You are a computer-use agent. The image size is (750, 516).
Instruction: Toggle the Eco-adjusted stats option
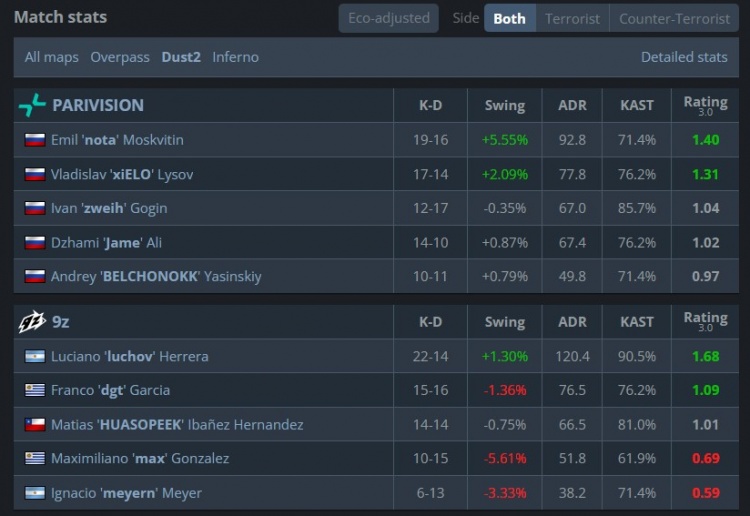(x=388, y=18)
